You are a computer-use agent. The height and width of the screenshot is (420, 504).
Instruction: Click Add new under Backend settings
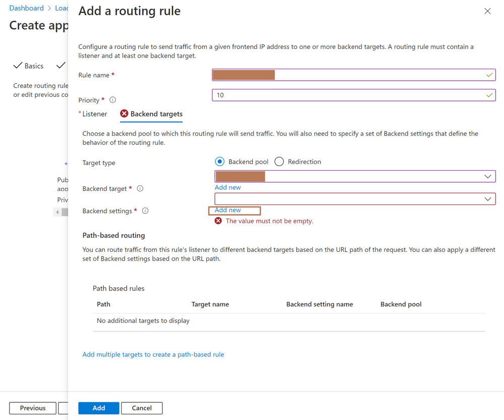(228, 210)
